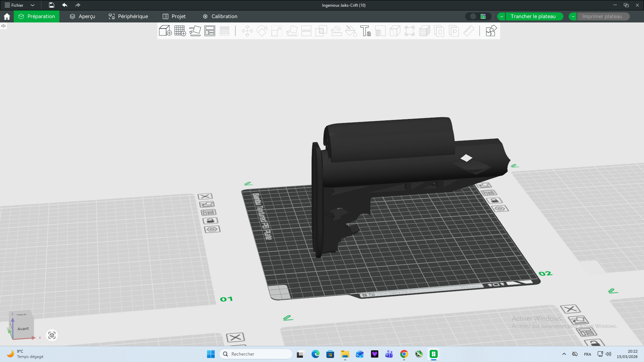Open the Mesh boolean tool
This screenshot has height=362, width=644.
[x=321, y=31]
